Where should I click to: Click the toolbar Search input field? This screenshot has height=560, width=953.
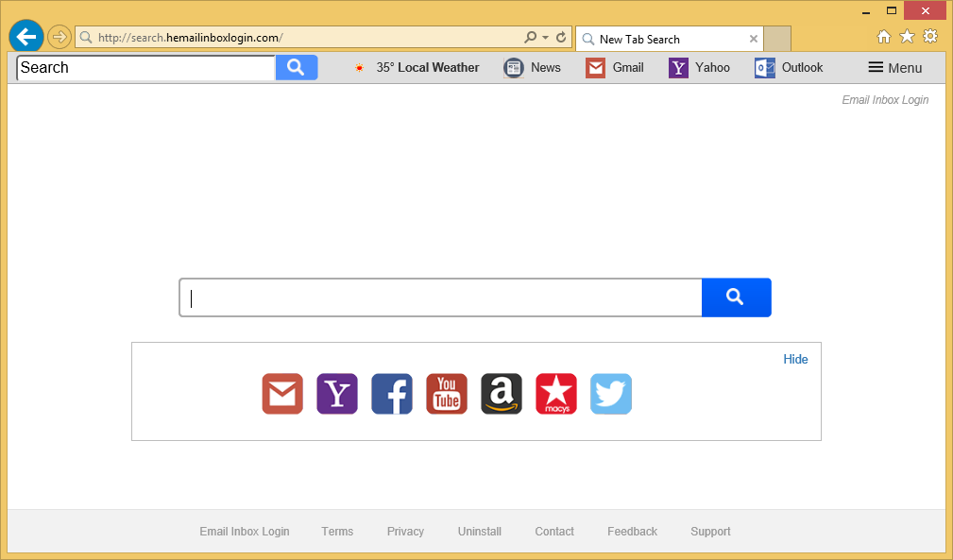tap(145, 67)
